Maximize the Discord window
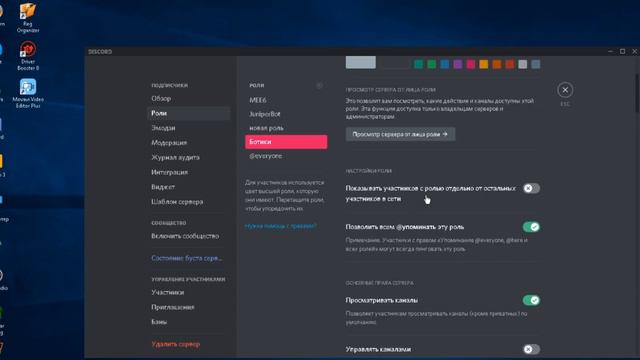 pyautogui.click(x=622, y=51)
